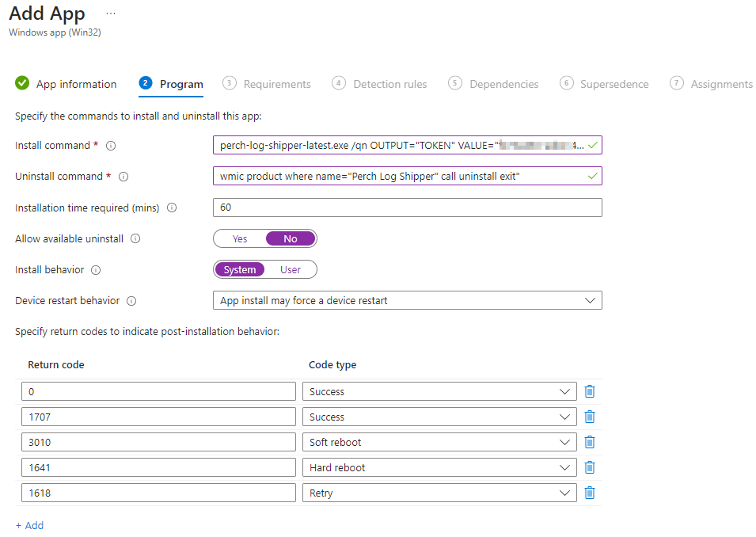Expand the Device restart behavior dropdown
Viewport: 756px width, 537px height.
point(407,300)
